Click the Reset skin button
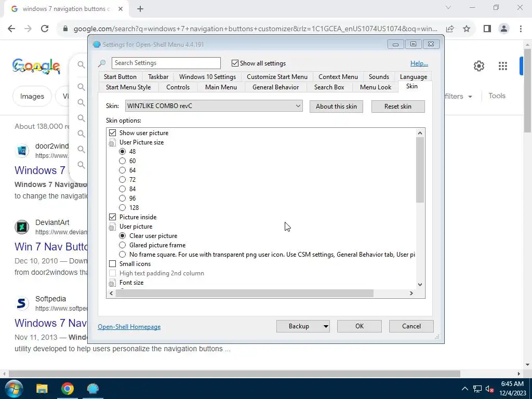 (x=397, y=107)
